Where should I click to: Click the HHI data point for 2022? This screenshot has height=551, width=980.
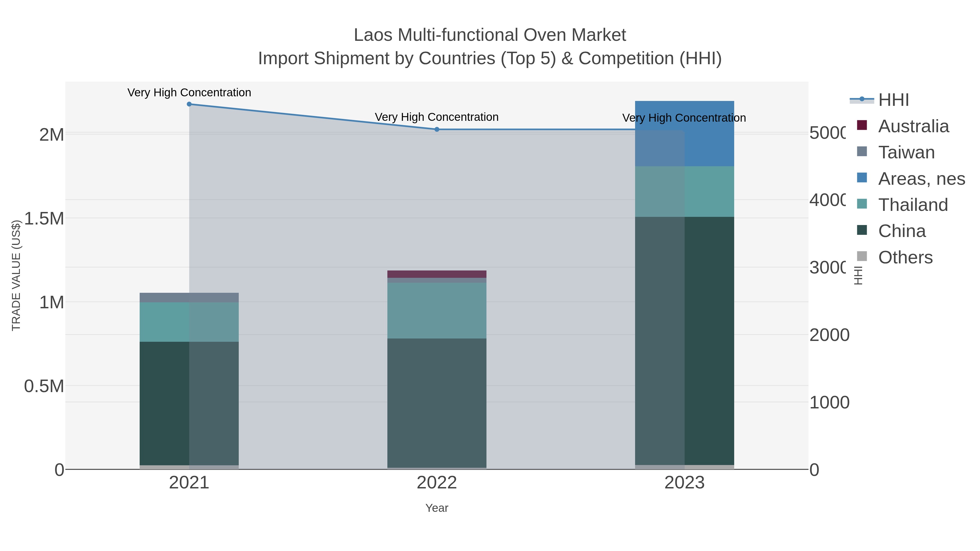[x=437, y=129]
